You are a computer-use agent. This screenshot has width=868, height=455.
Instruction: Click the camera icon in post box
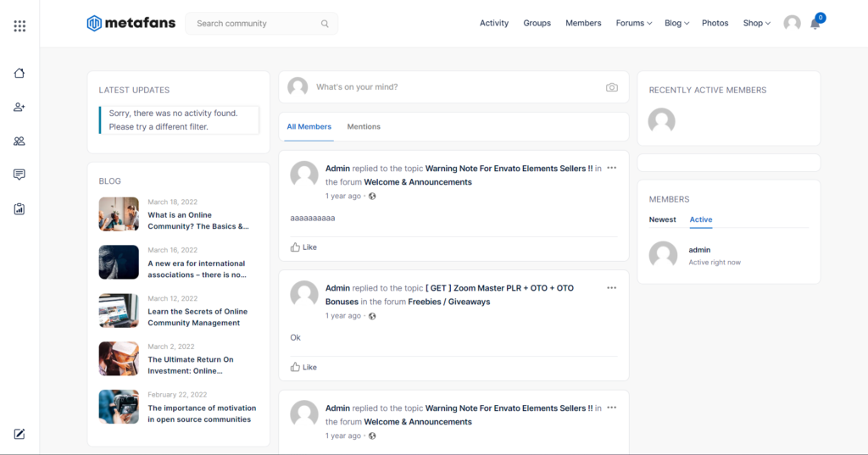(x=611, y=87)
